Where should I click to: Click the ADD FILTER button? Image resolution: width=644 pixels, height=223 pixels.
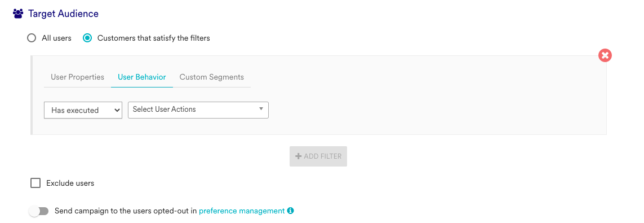(318, 156)
